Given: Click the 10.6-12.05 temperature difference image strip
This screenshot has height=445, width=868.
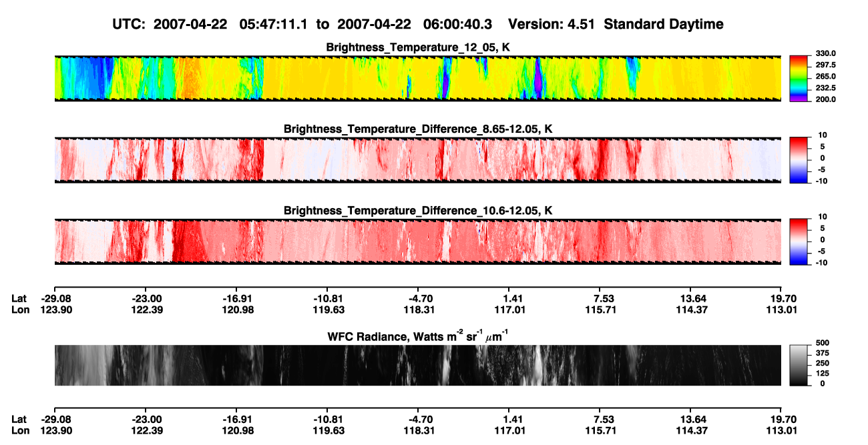Looking at the screenshot, I should coord(418,242).
